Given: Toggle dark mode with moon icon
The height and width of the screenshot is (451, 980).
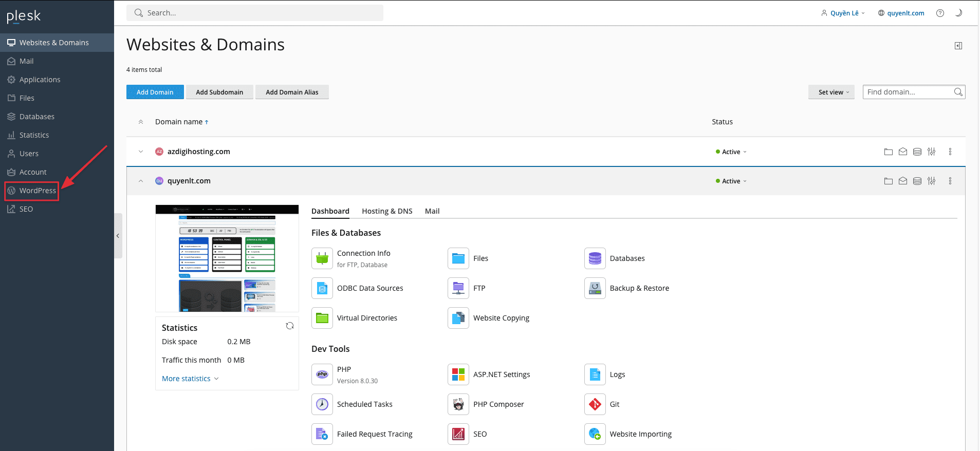Looking at the screenshot, I should tap(958, 13).
